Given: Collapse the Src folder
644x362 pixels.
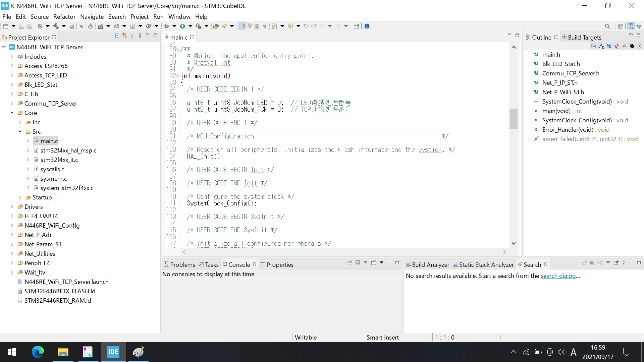Looking at the screenshot, I should (x=20, y=132).
